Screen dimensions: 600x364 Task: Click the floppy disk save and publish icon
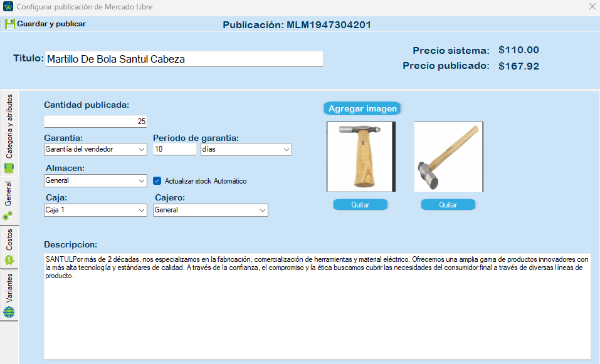click(10, 24)
